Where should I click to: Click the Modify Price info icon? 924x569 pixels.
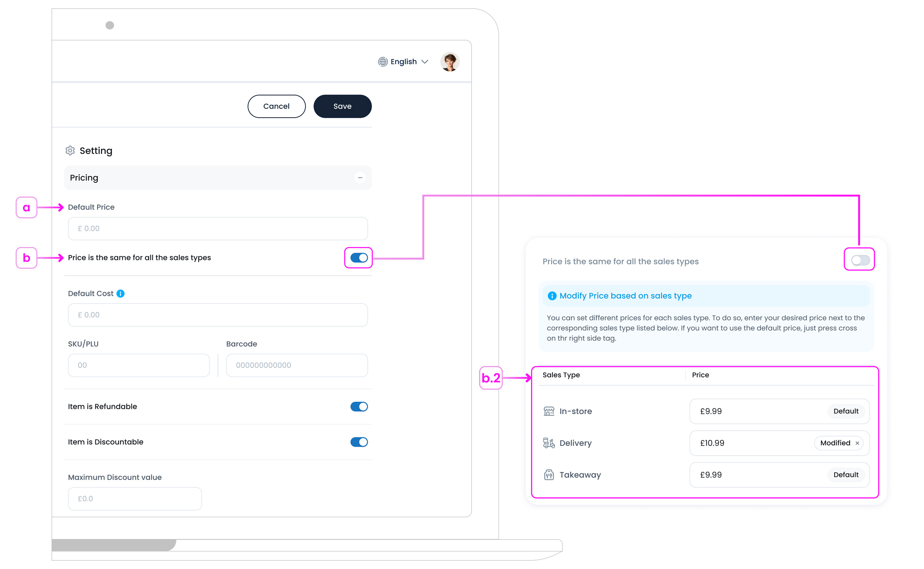[x=552, y=296]
